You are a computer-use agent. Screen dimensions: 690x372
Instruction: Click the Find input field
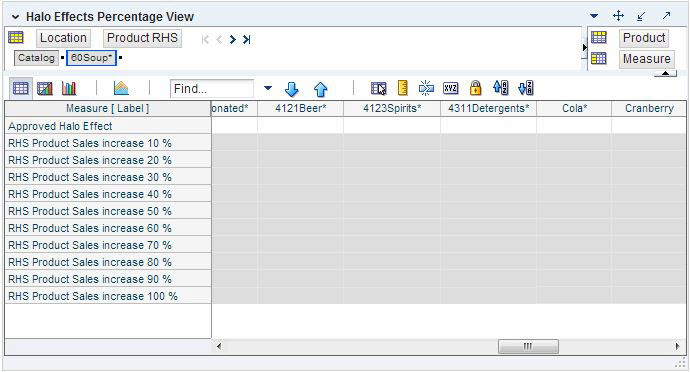click(x=212, y=88)
